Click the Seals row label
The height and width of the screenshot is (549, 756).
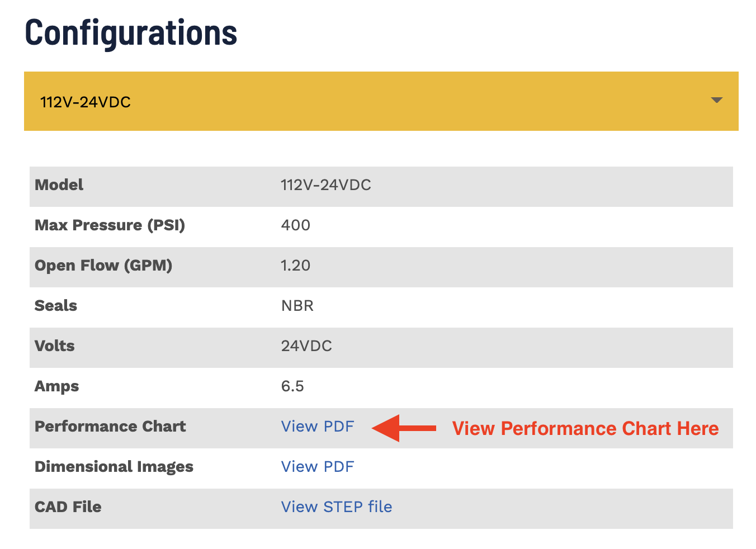coord(56,306)
